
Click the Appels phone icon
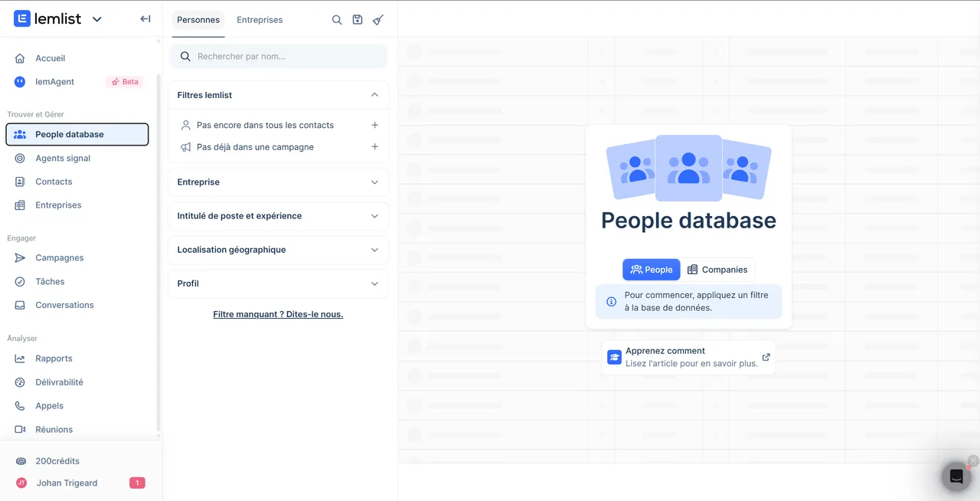tap(20, 406)
